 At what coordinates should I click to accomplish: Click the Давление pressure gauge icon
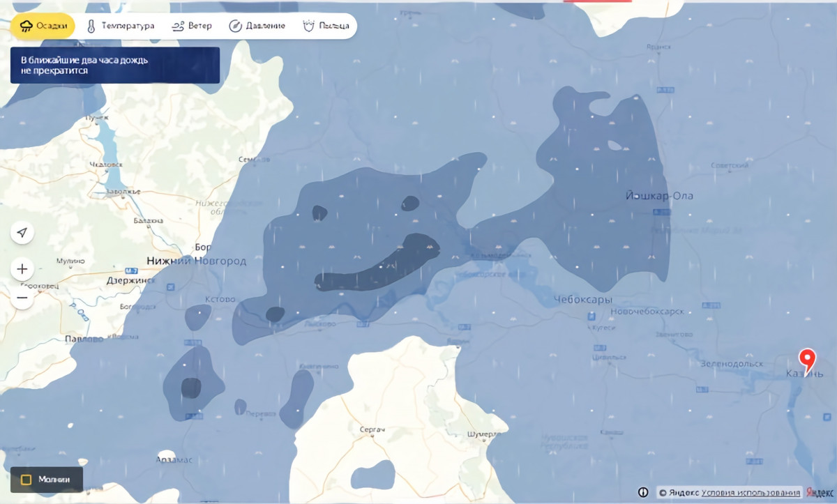236,26
